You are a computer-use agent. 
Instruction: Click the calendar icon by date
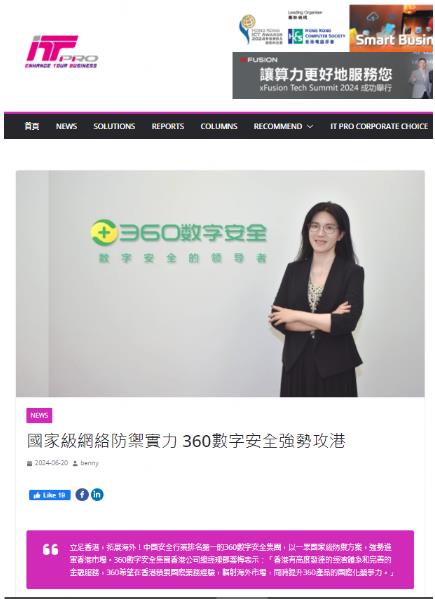29,463
